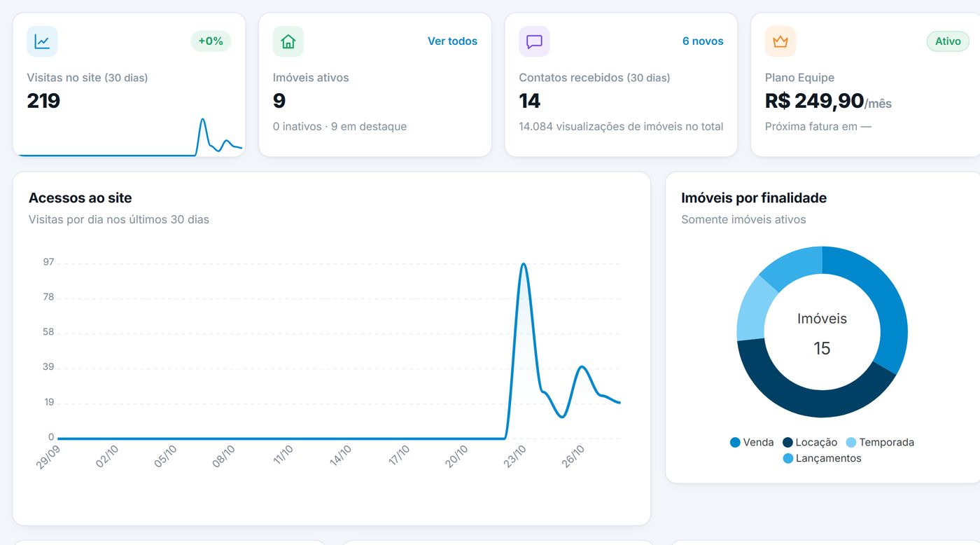Toggle Lançamentos legend item
Viewport: 980px width, 545px height.
(x=822, y=458)
